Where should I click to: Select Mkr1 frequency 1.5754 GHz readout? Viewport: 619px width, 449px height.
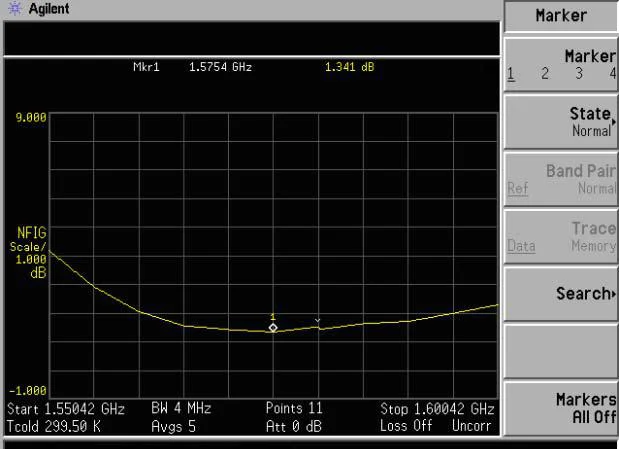(x=220, y=67)
